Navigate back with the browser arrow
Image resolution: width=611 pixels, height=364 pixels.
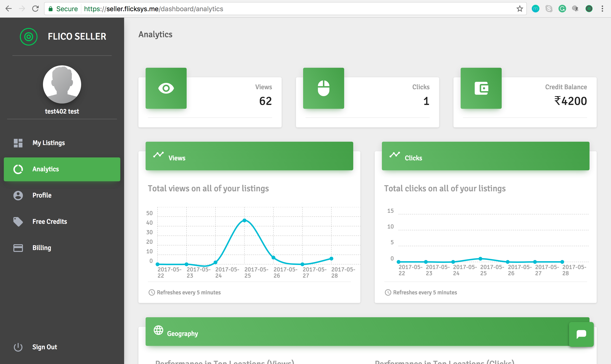coord(9,9)
